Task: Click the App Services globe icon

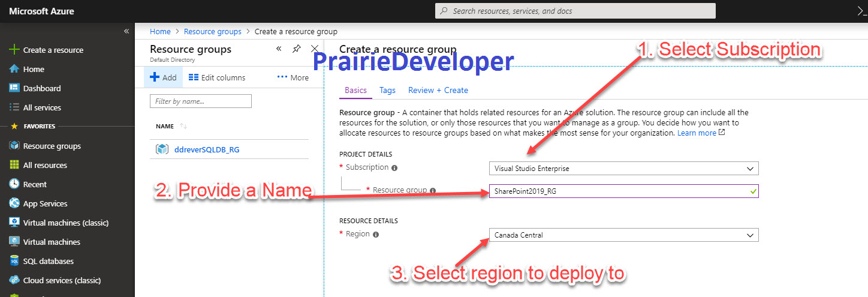Action: click(x=14, y=203)
